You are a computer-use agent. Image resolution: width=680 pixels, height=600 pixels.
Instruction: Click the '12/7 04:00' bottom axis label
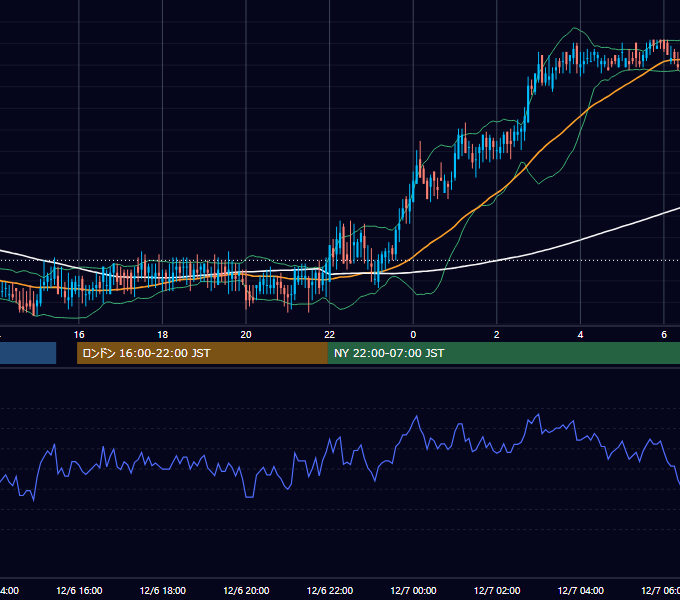[580, 590]
